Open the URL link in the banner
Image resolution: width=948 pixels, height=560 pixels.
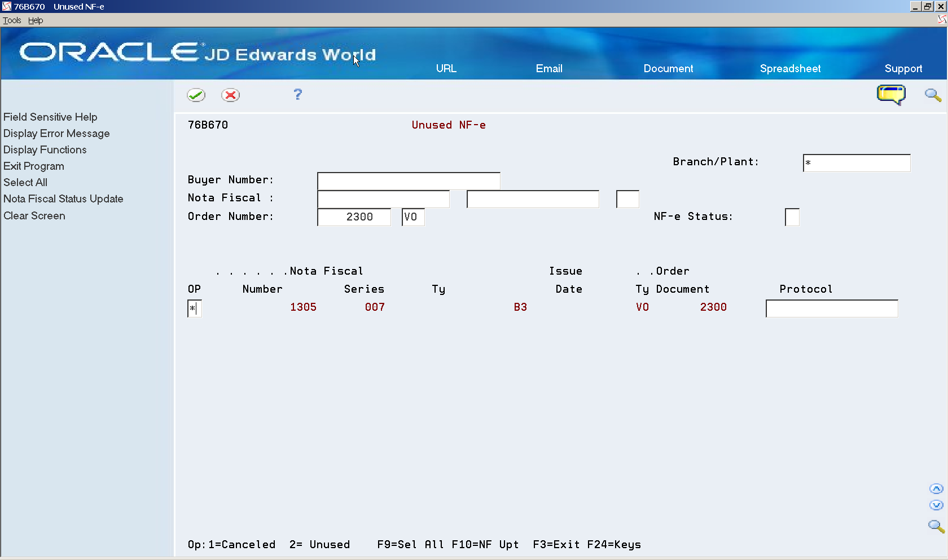click(x=446, y=68)
